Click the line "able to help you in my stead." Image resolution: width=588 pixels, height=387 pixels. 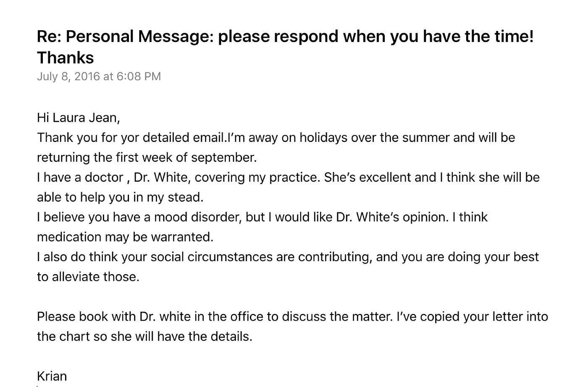(x=120, y=197)
